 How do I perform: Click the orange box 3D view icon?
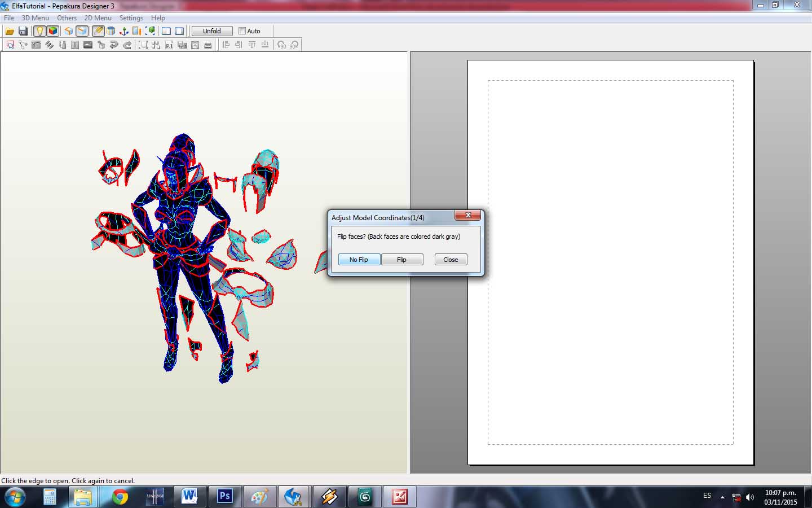[x=68, y=31]
